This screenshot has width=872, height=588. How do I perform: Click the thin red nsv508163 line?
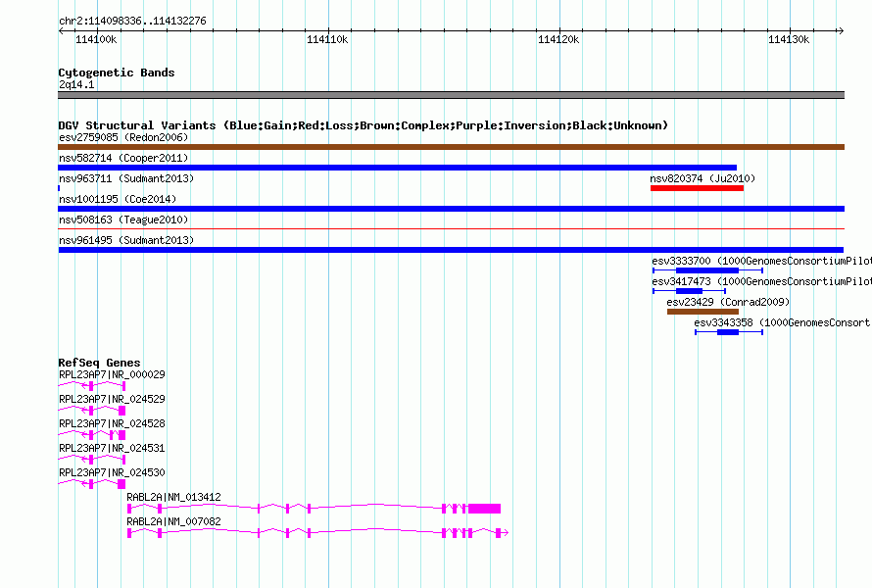point(451,228)
